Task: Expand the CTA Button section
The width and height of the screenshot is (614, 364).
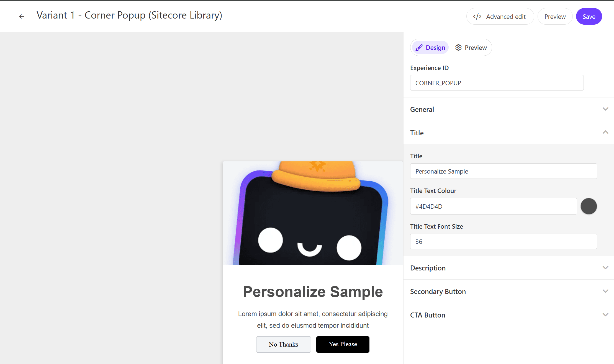Action: point(605,315)
